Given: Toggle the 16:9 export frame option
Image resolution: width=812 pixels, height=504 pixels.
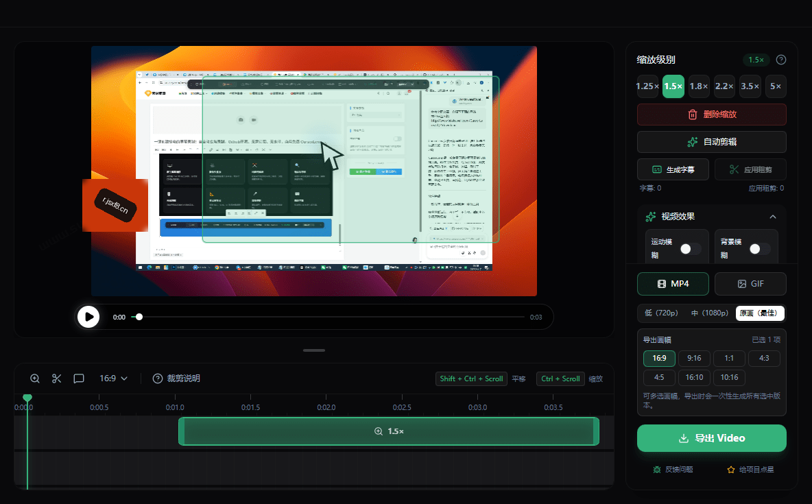Looking at the screenshot, I should 659,359.
